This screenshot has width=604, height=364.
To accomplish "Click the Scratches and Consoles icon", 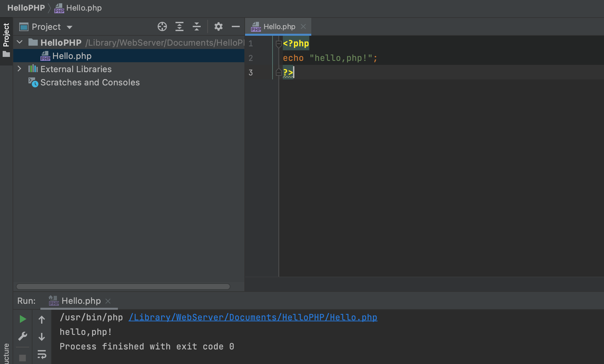I will [33, 82].
